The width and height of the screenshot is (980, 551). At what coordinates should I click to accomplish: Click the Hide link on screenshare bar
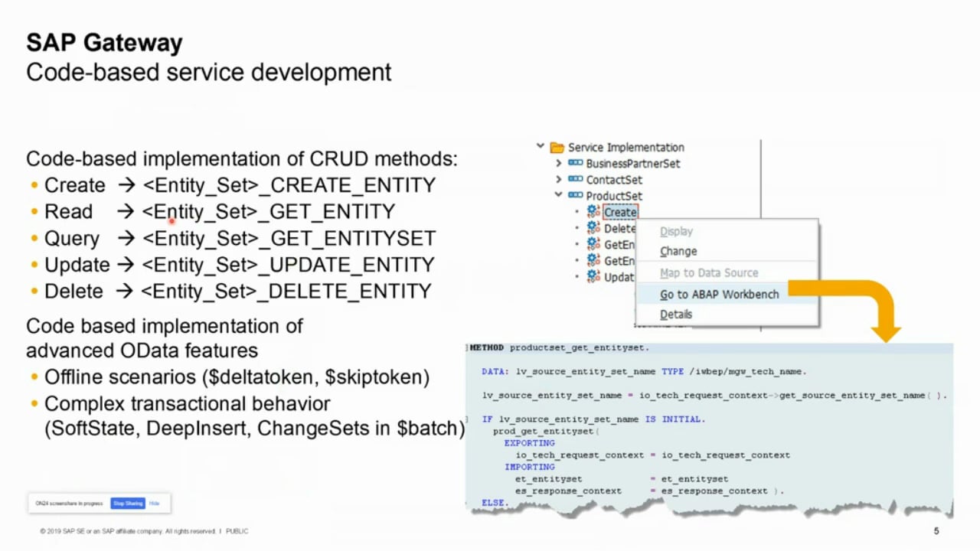154,503
